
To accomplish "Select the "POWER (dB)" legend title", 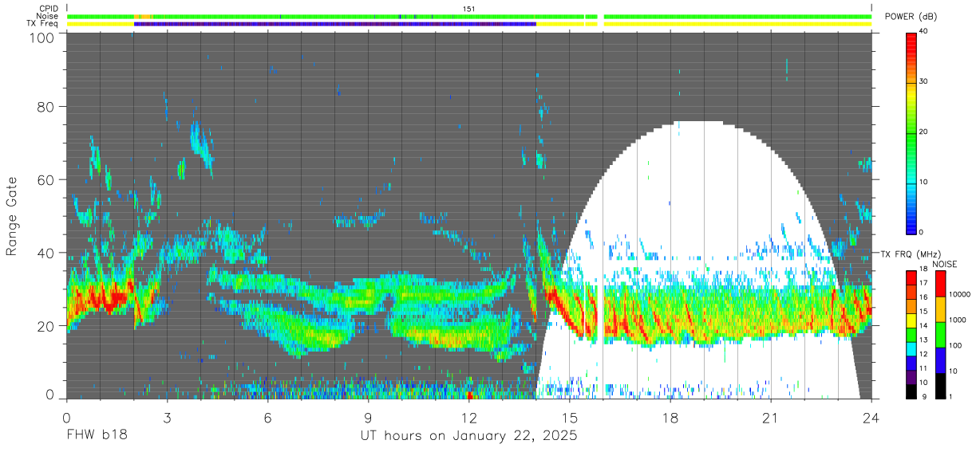I will [x=911, y=17].
